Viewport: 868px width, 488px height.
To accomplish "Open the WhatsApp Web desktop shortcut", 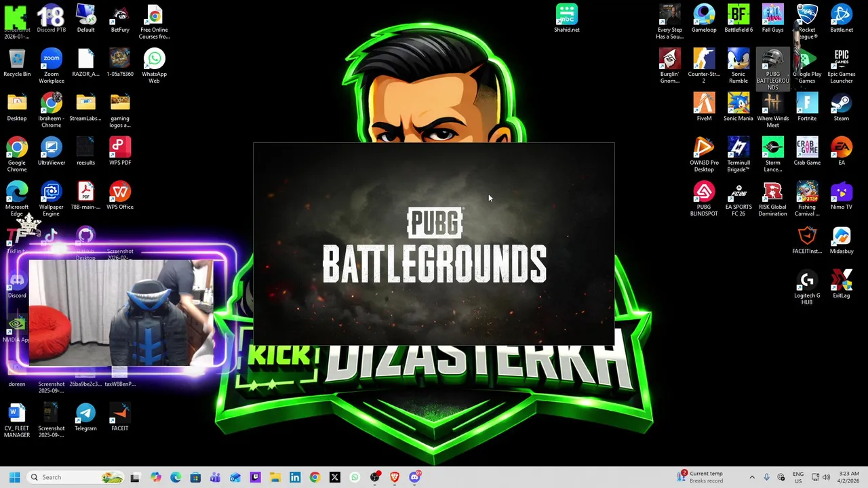I will click(x=154, y=66).
